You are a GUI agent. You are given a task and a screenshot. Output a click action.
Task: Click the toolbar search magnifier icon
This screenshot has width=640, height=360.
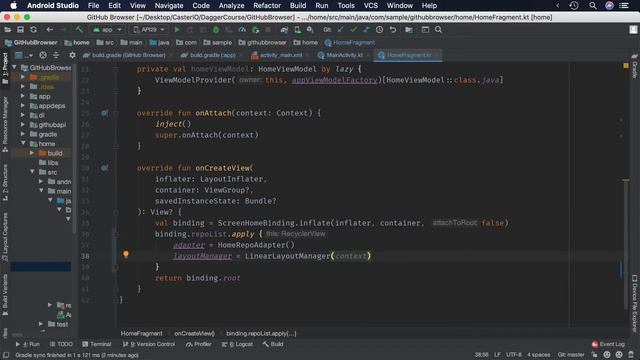pos(438,30)
